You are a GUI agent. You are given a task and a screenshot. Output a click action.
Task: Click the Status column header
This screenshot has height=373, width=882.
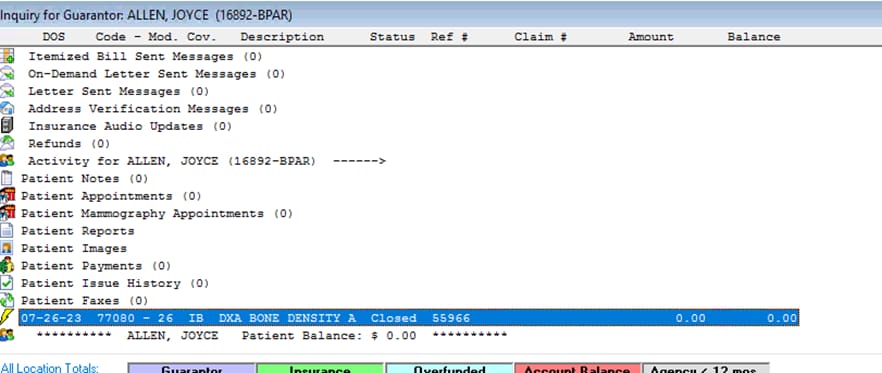pos(392,37)
